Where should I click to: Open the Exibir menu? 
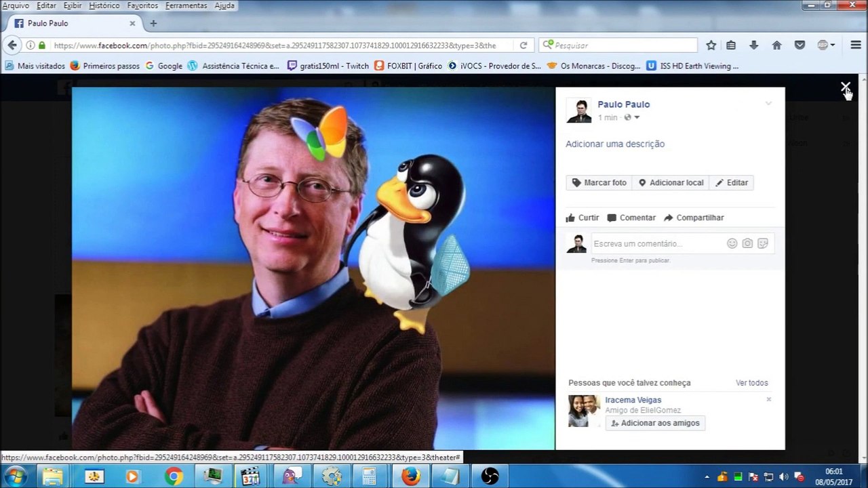[x=73, y=5]
